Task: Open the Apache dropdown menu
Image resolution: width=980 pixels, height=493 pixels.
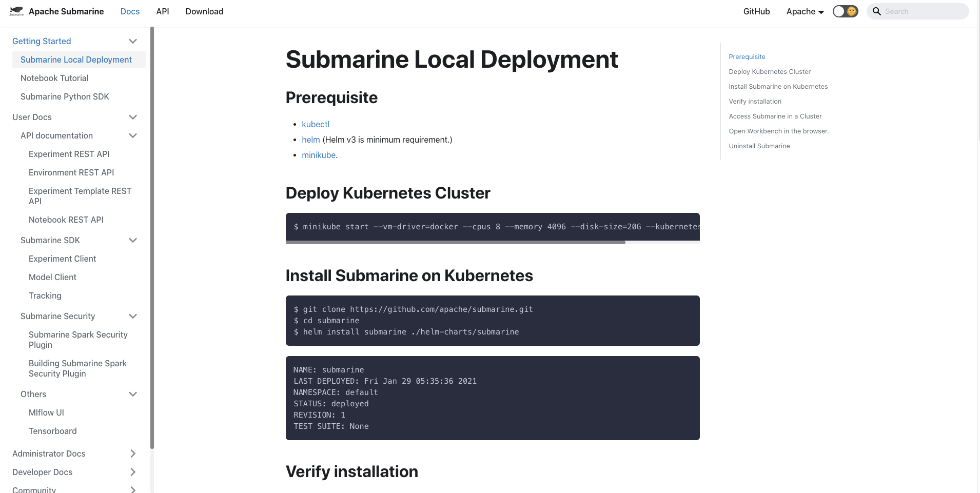Action: coord(805,11)
